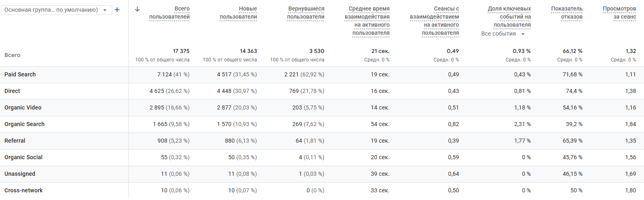Sort by 'Показатель отказов' column
Image resolution: width=644 pixels, height=200 pixels.
coord(567,13)
